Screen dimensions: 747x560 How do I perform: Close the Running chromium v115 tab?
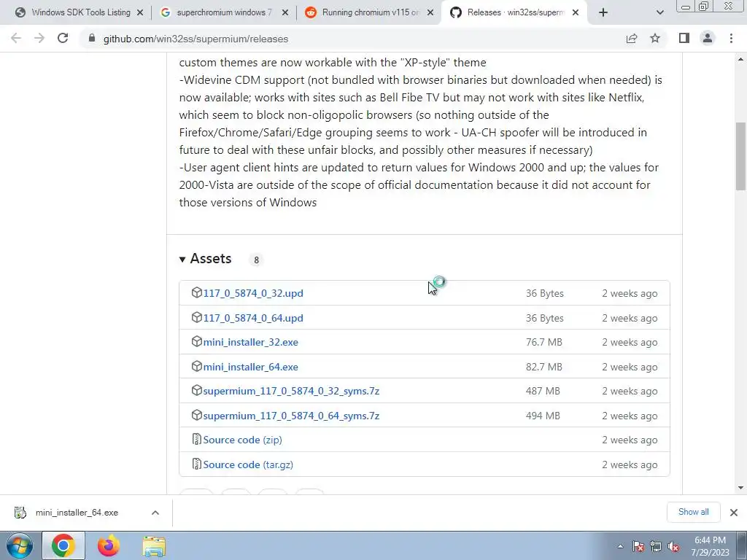point(430,13)
